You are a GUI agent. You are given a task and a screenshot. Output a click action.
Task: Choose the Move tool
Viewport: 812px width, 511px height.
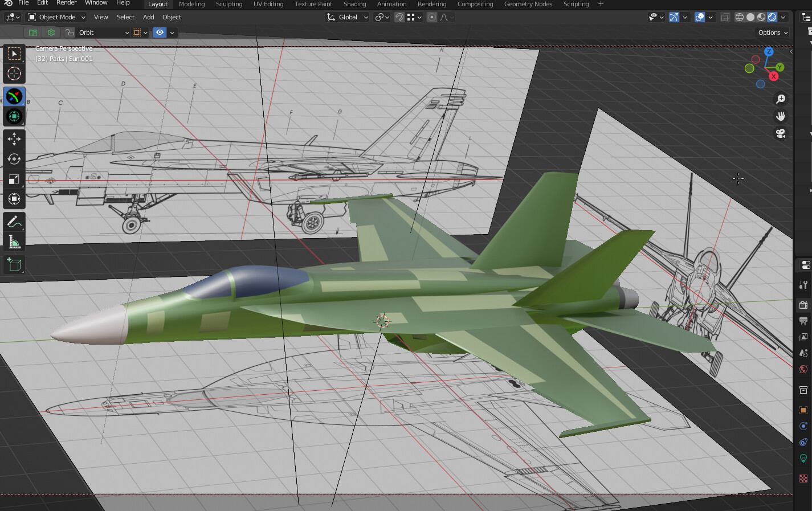pos(14,138)
